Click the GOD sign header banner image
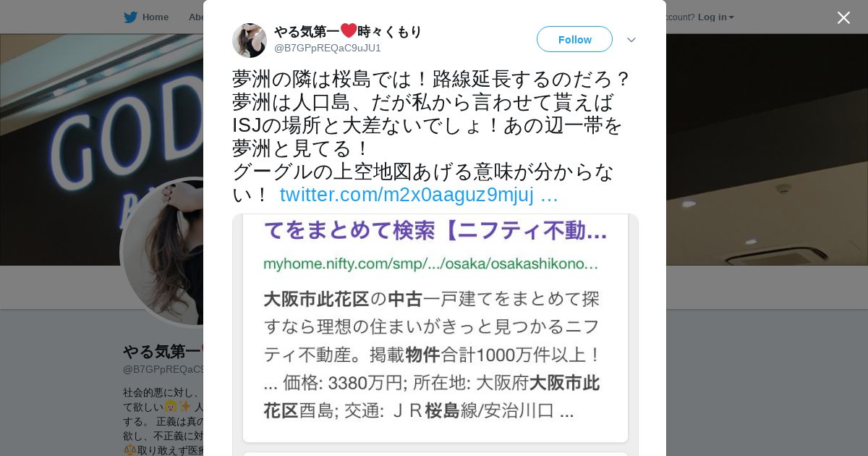Screen dimensions: 868x456 click(x=101, y=149)
